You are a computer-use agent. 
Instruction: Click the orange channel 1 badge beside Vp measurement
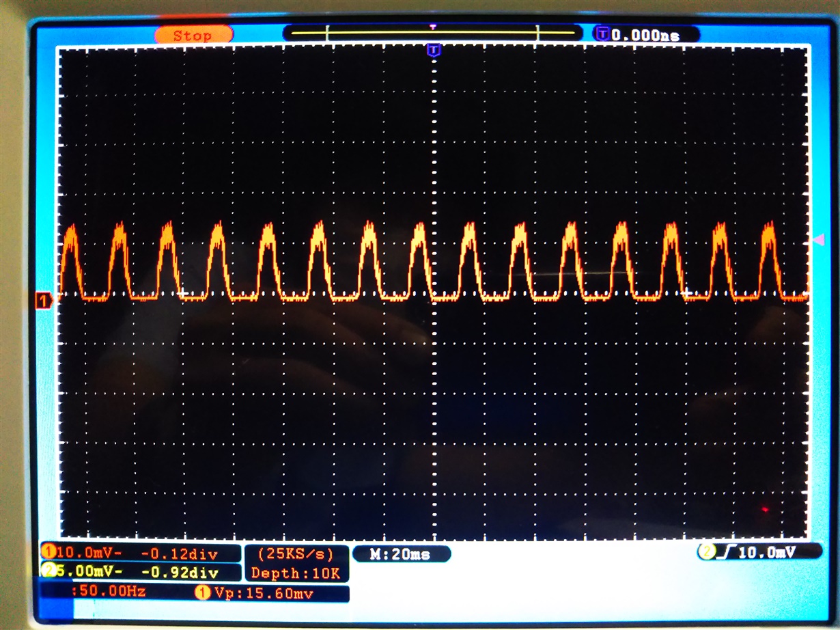pos(203,593)
